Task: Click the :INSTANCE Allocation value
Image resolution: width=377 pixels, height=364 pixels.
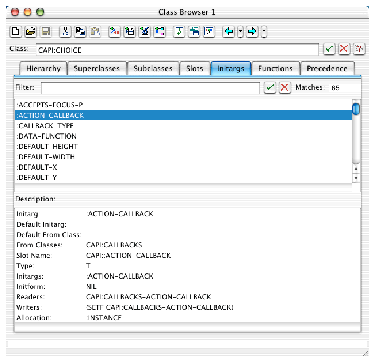Action: (104, 317)
